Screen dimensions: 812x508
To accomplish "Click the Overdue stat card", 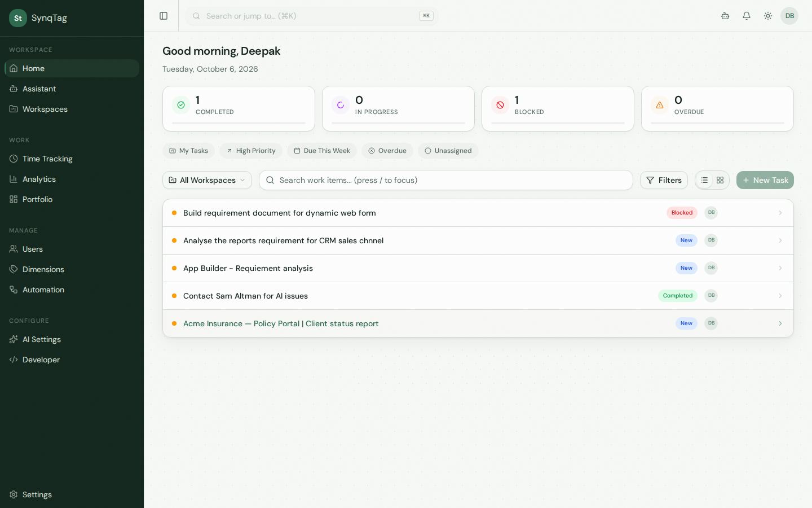I will point(717,108).
